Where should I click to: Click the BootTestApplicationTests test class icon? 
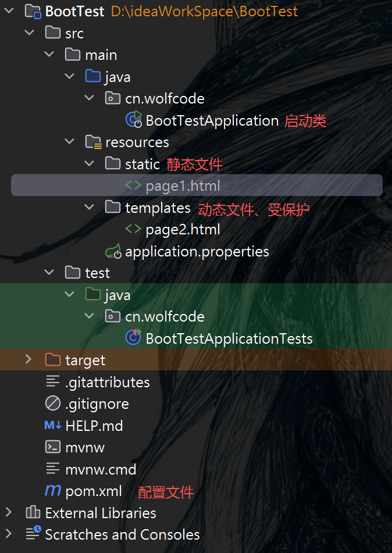click(133, 337)
